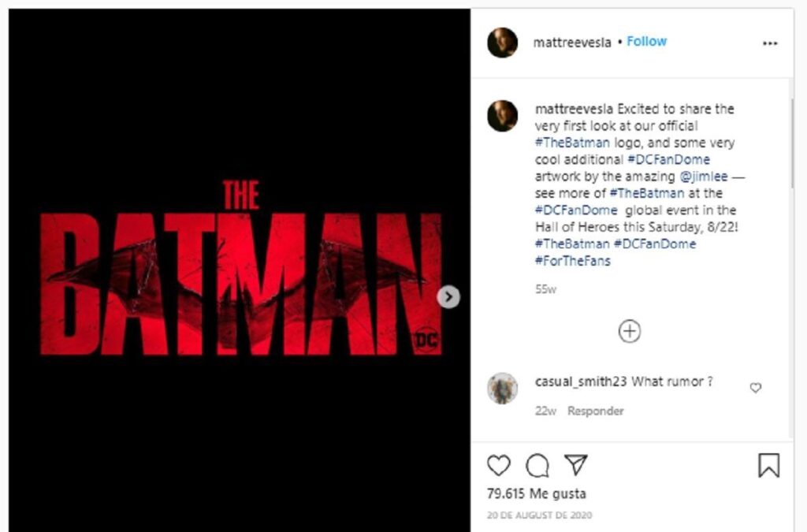The width and height of the screenshot is (807, 532).
Task: Reply to the comment via Responder
Action: pyautogui.click(x=596, y=411)
